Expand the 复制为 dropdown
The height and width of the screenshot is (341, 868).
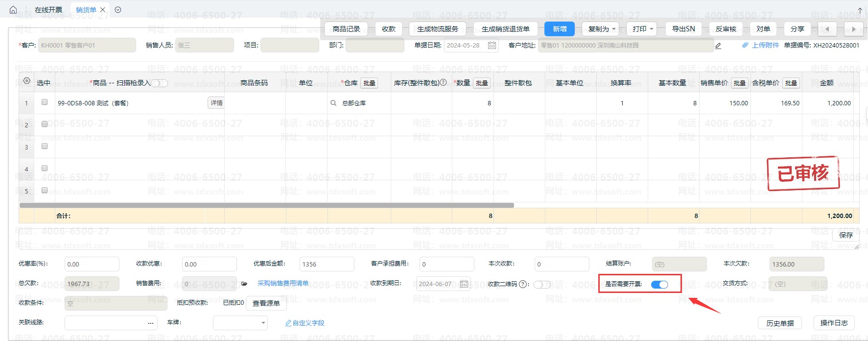pos(600,29)
